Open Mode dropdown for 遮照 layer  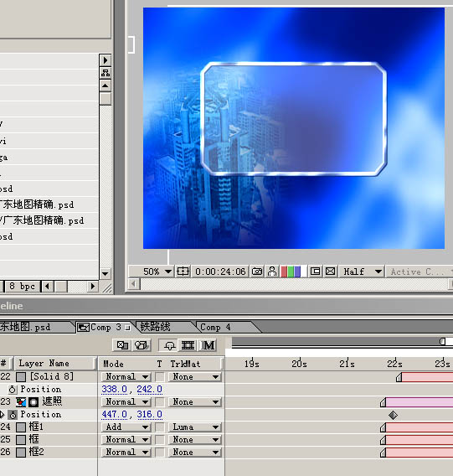click(126, 402)
